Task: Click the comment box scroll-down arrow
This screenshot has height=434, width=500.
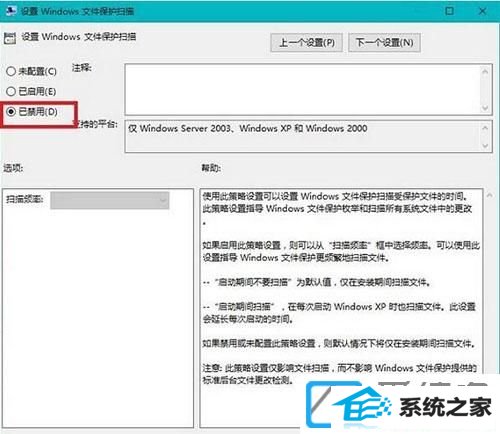Action: tap(485, 108)
